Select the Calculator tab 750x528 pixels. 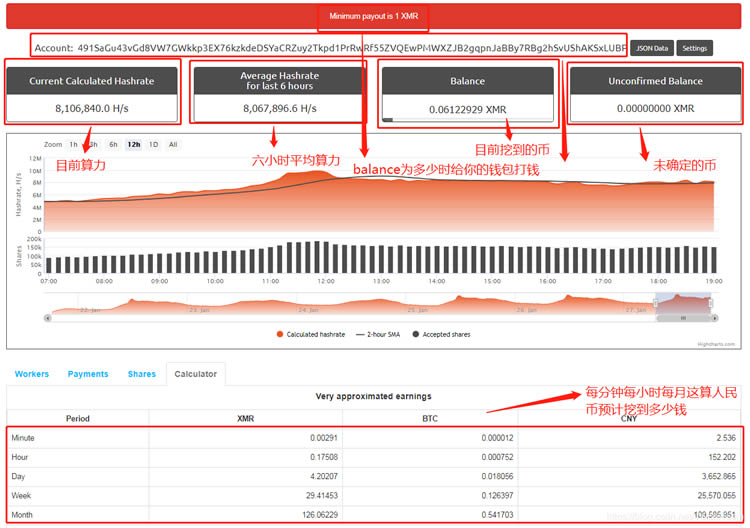[x=195, y=374]
